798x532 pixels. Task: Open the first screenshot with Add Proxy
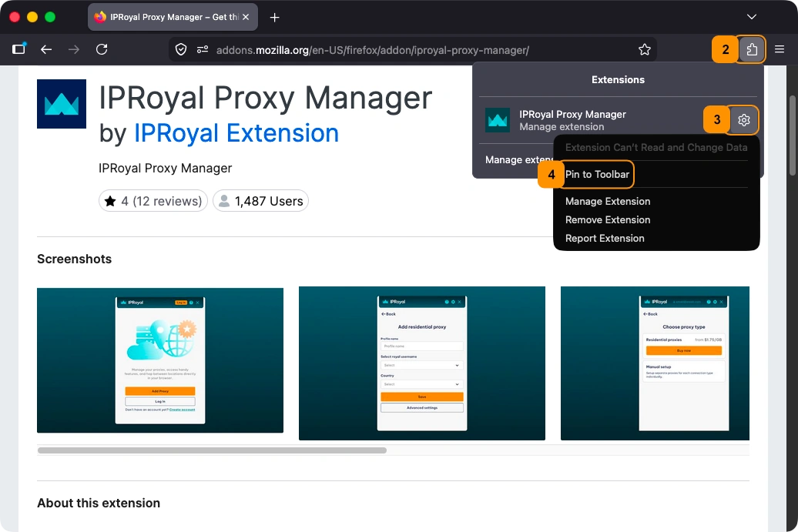point(160,360)
